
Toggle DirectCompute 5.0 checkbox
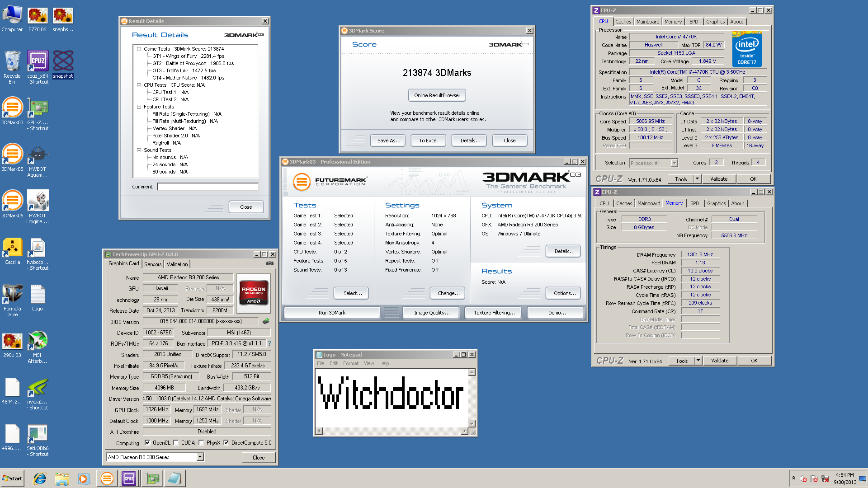point(226,443)
